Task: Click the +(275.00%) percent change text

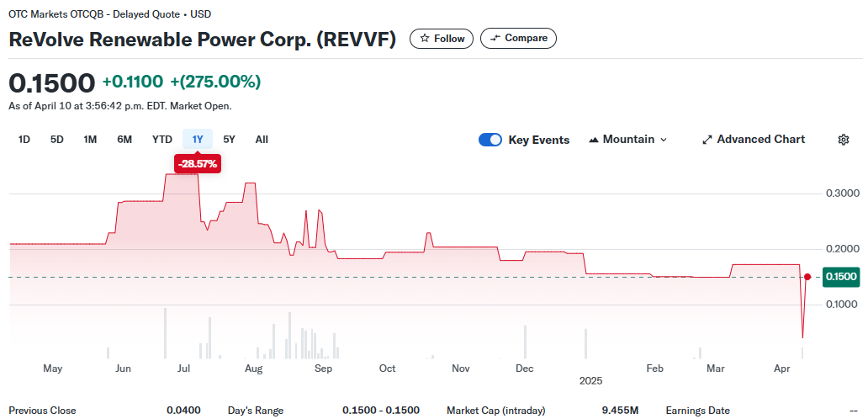Action: (215, 82)
